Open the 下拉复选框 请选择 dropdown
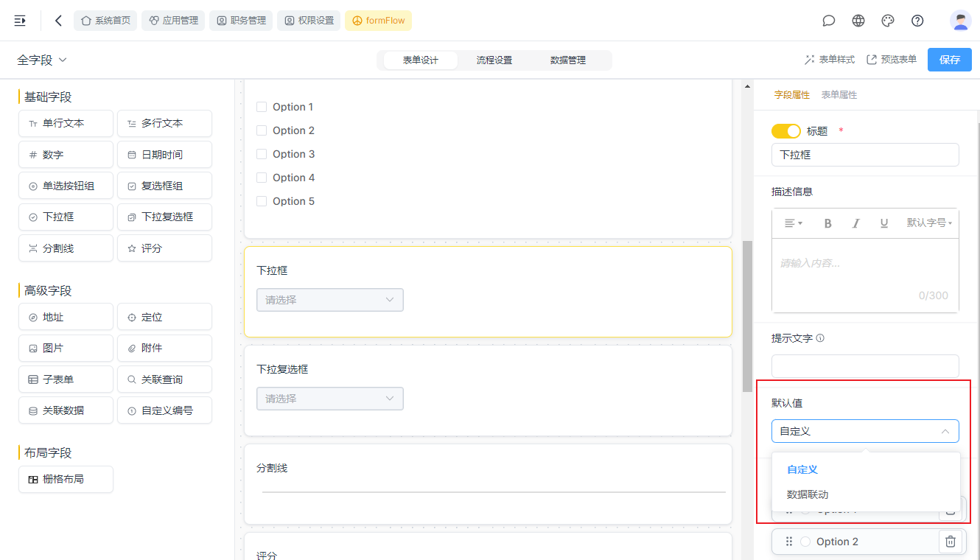 coord(330,399)
